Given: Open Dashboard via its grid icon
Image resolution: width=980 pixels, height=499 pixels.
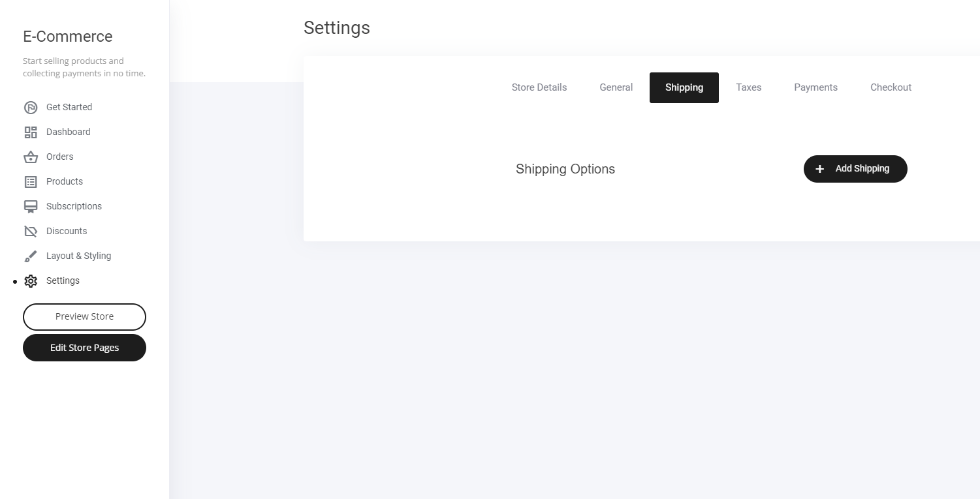Looking at the screenshot, I should [x=31, y=132].
